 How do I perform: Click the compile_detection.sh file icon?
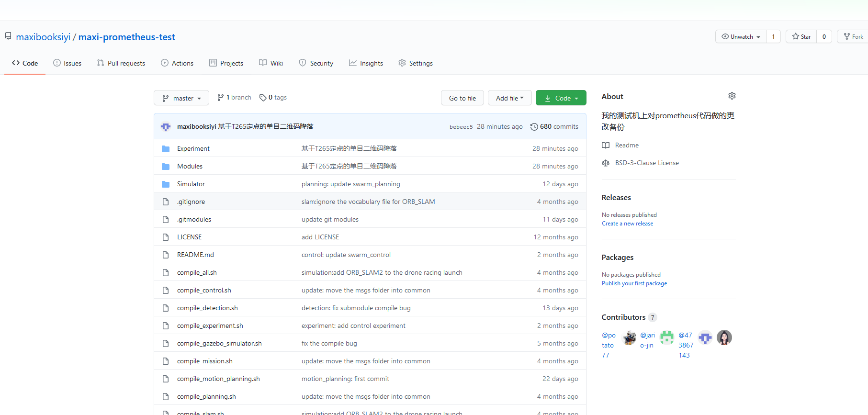point(166,308)
